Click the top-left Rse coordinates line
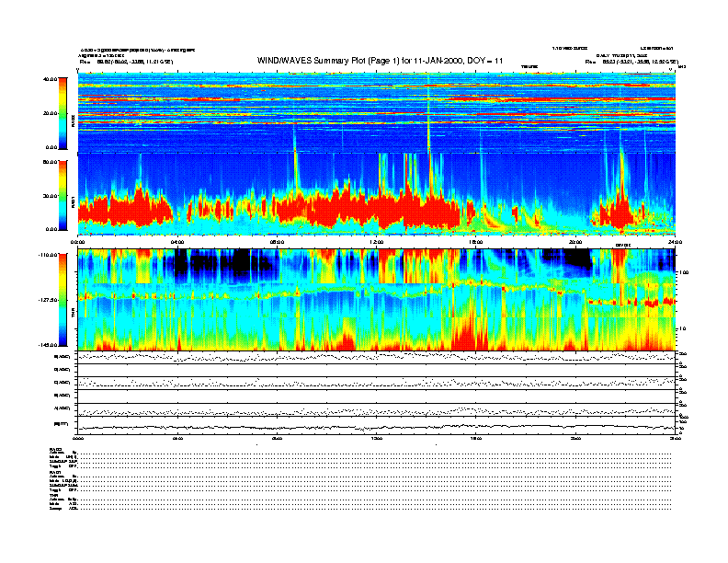The image size is (728, 563). [126, 62]
